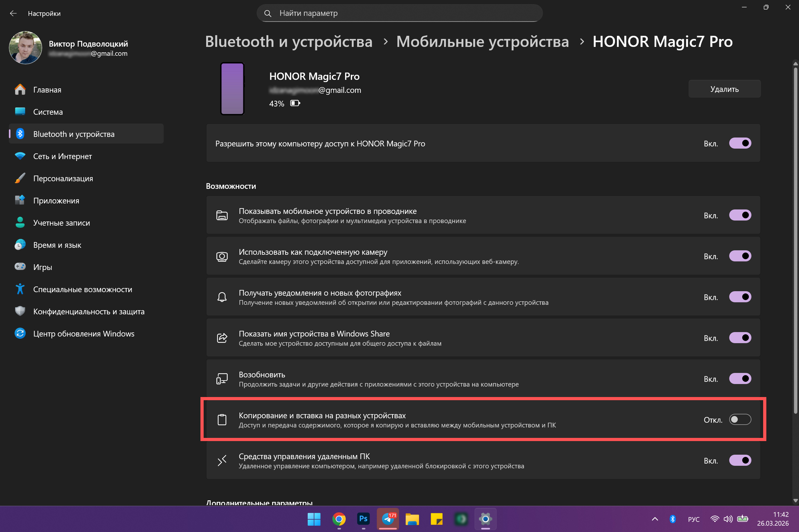The width and height of the screenshot is (799, 532).
Task: Open Конфиденциальность и защита section
Action: [x=89, y=311]
